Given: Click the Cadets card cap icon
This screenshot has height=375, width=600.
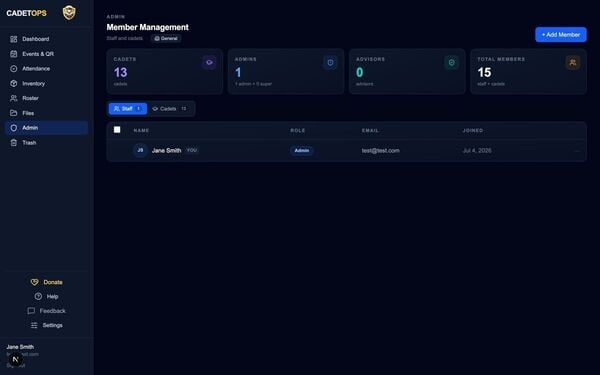Looking at the screenshot, I should pos(209,62).
